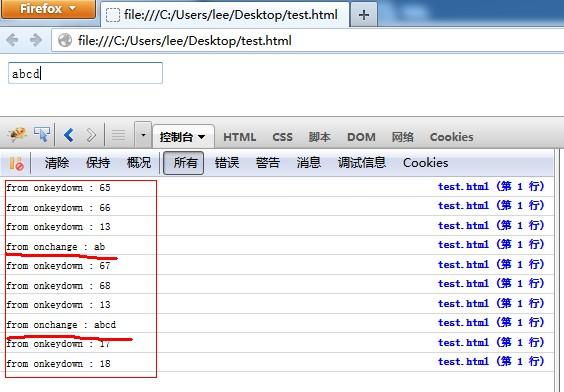Open source link for onkeydown : 68 row

coord(491,284)
